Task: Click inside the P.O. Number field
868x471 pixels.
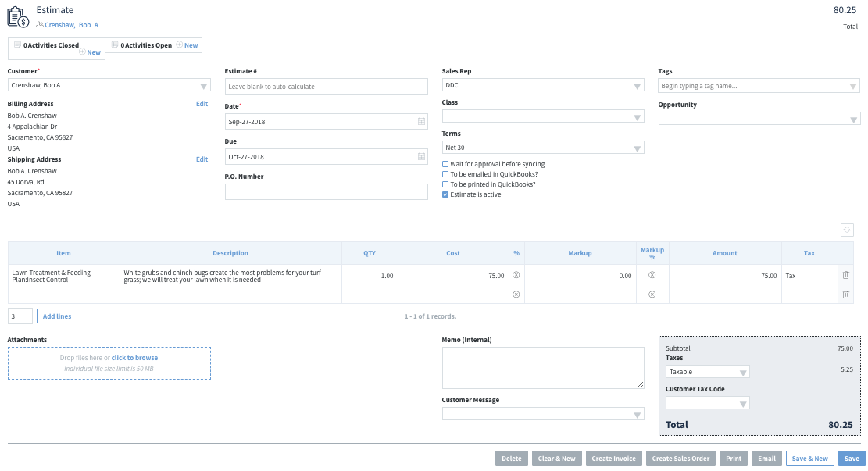Action: click(x=326, y=191)
